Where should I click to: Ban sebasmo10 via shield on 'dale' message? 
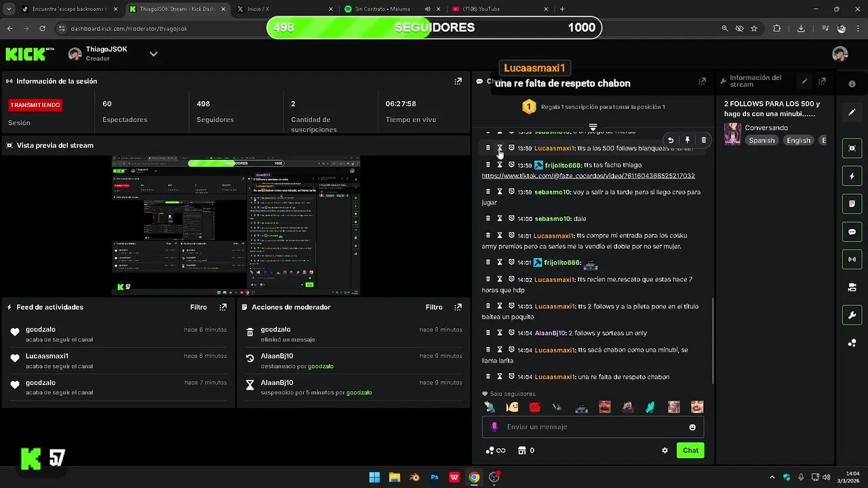511,218
